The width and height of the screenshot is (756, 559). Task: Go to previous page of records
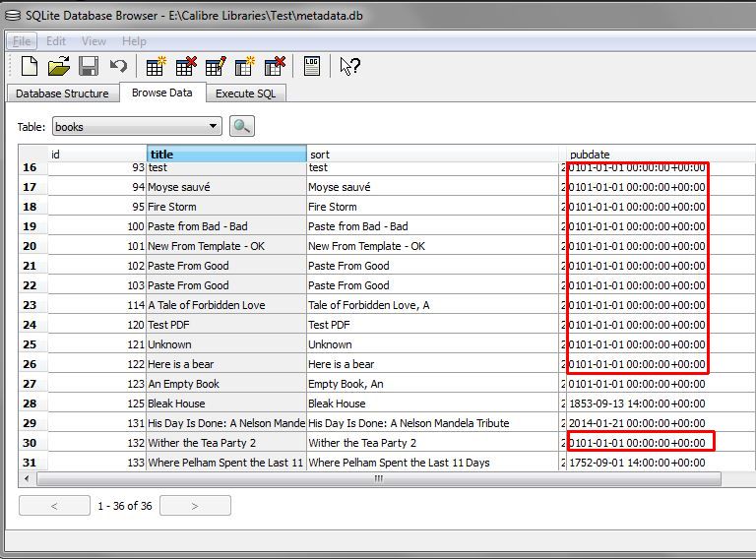pyautogui.click(x=54, y=506)
